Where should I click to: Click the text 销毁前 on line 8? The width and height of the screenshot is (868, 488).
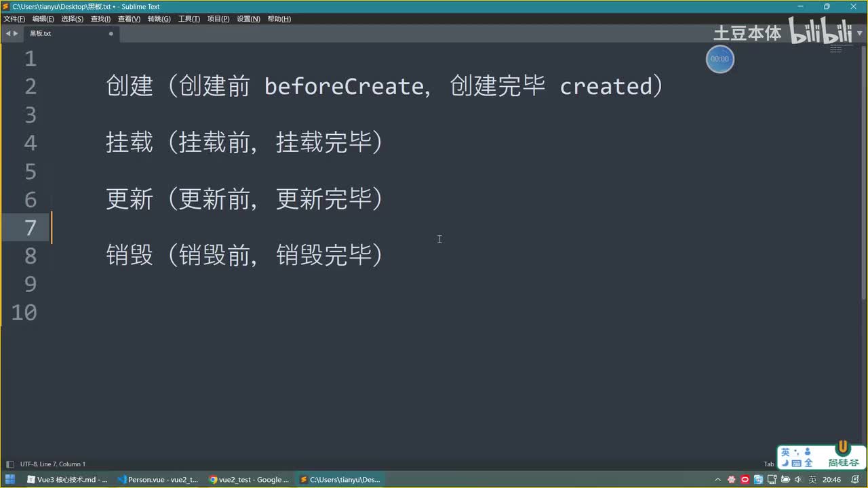(x=214, y=256)
